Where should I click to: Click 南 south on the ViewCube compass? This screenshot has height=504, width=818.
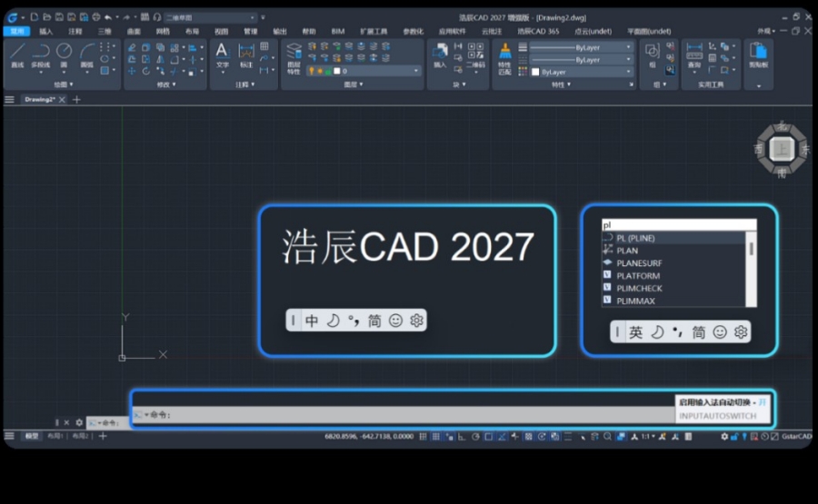[782, 173]
